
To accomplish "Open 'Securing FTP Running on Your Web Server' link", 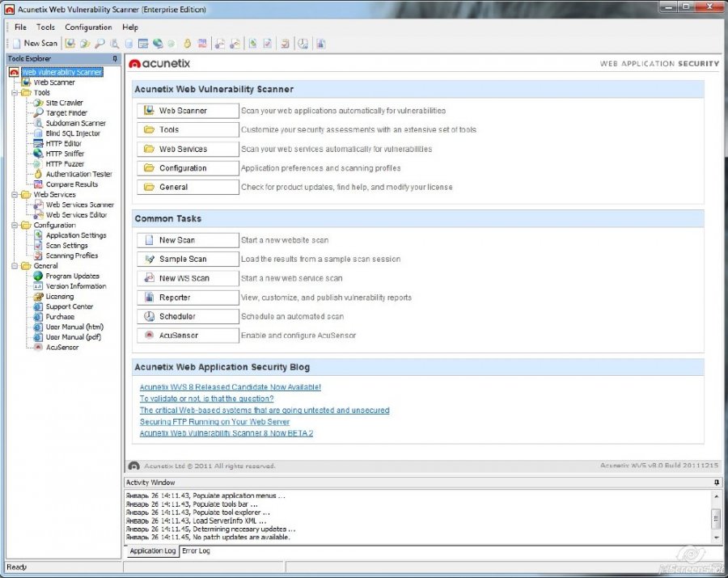I will click(214, 422).
